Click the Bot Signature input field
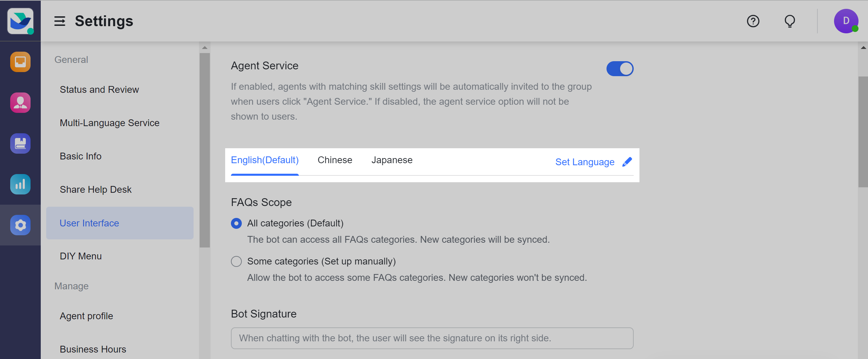 pos(431,338)
